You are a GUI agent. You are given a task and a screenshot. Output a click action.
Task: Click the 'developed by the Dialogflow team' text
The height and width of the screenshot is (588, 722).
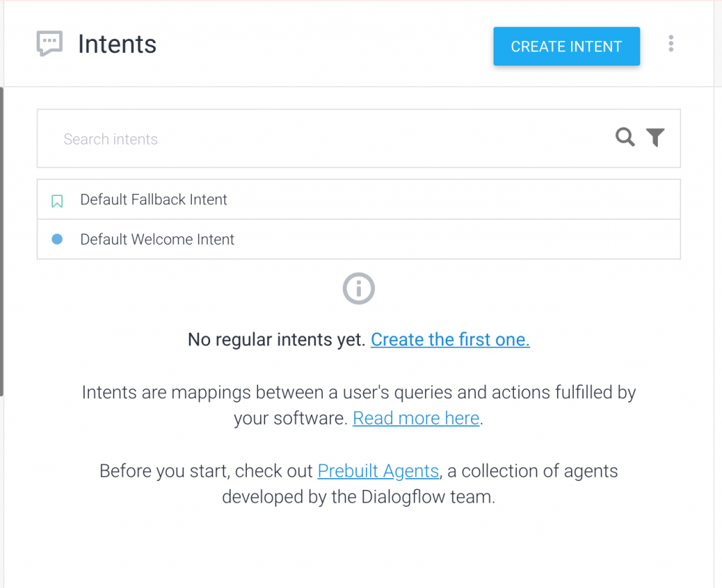point(358,496)
